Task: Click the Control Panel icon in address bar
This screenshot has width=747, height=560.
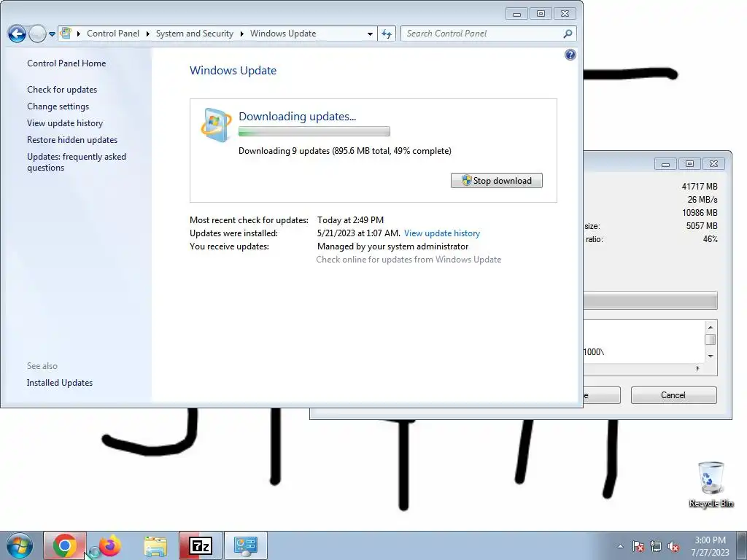Action: tap(66, 34)
